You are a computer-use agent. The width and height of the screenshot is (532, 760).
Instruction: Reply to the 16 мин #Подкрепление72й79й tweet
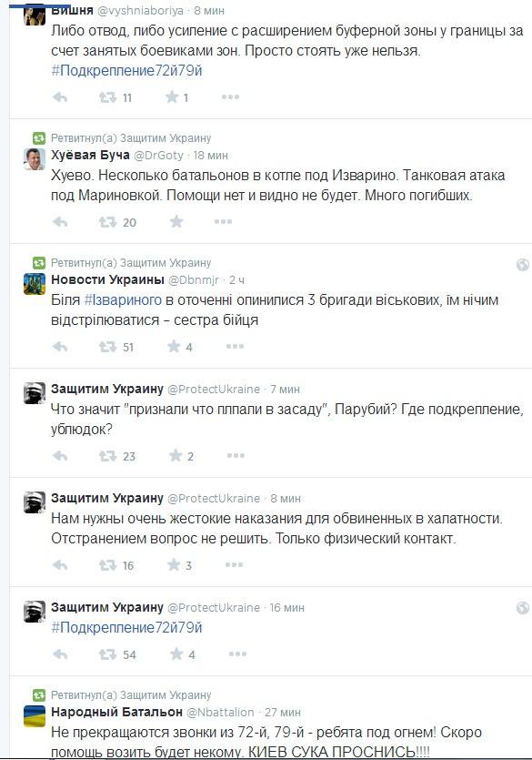coord(60,654)
